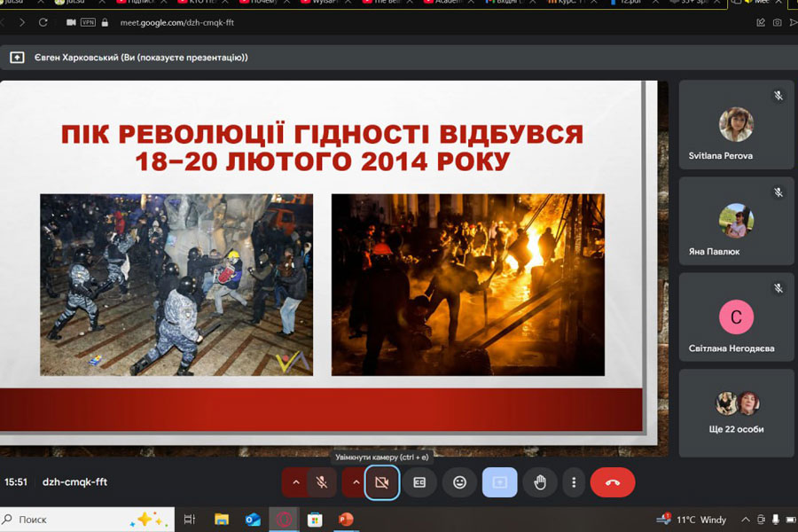Click Svitlana Perova avatar photo
The width and height of the screenshot is (798, 532).
(x=736, y=124)
